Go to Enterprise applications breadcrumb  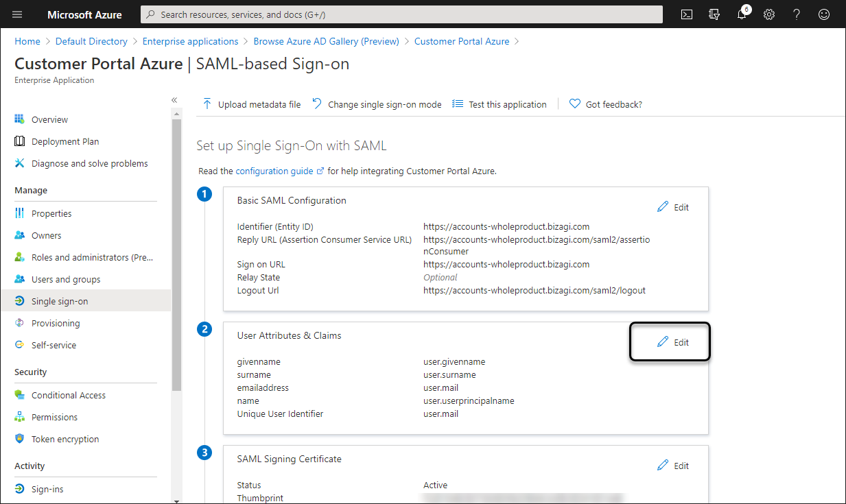(x=191, y=41)
